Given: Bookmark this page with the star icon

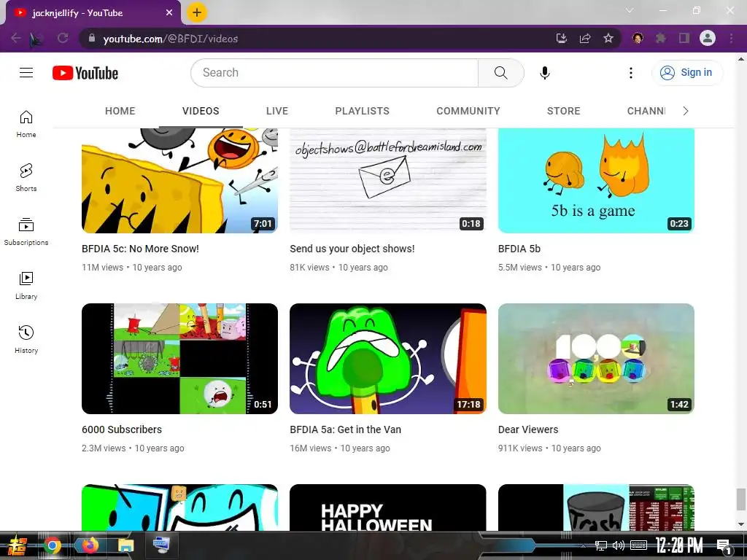Looking at the screenshot, I should click(608, 38).
